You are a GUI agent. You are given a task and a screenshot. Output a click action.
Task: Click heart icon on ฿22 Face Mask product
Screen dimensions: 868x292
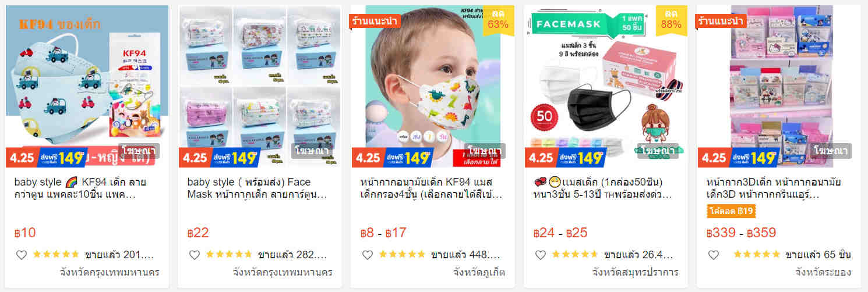point(195,255)
